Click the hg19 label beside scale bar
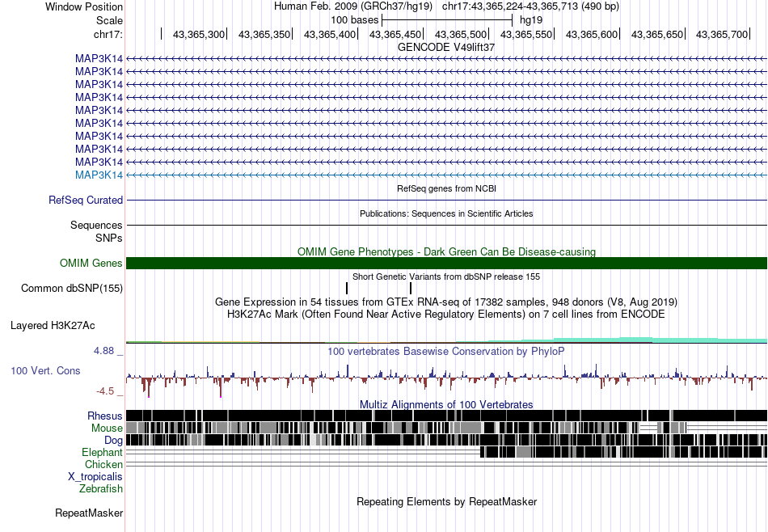768x532 pixels. tap(531, 20)
